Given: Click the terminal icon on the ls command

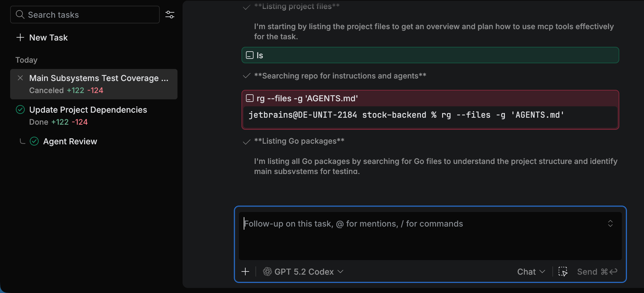Looking at the screenshot, I should pyautogui.click(x=249, y=55).
